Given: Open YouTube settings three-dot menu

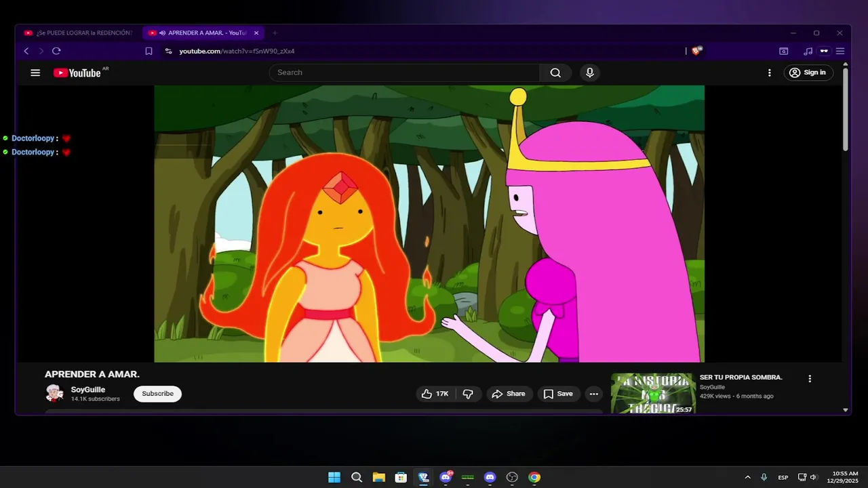Looking at the screenshot, I should click(x=769, y=73).
